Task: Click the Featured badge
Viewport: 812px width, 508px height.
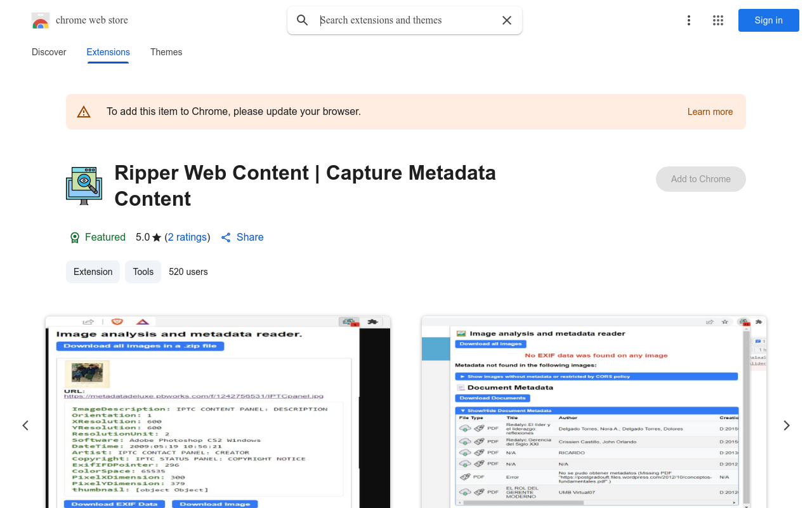Action: coord(98,237)
